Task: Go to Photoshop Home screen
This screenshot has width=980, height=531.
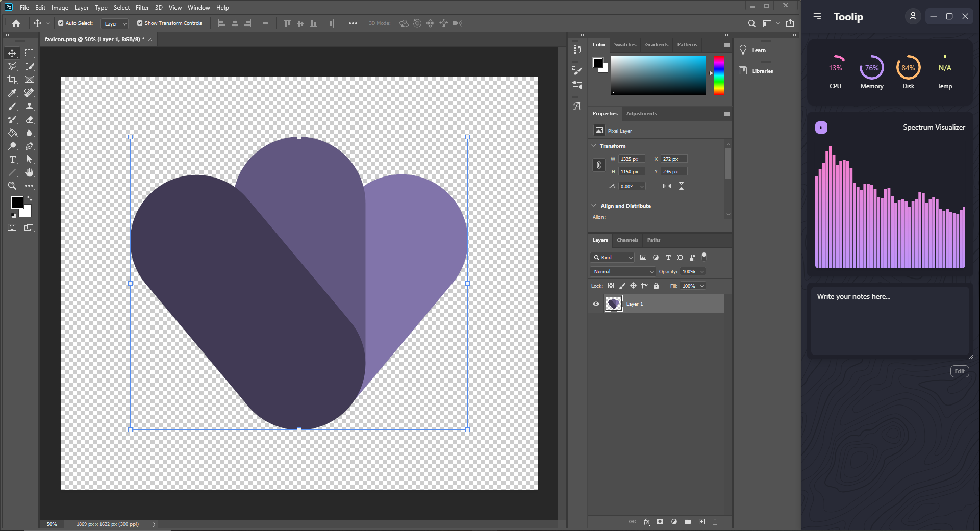Action: tap(16, 23)
